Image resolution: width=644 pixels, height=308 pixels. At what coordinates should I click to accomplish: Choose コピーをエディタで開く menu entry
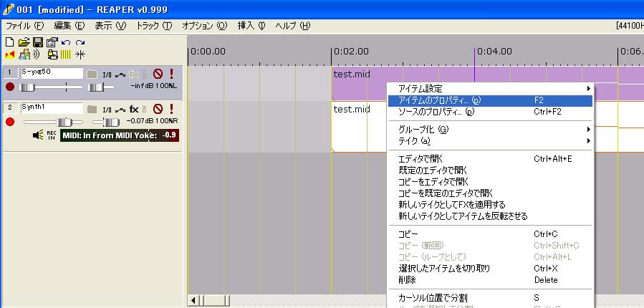click(491, 181)
